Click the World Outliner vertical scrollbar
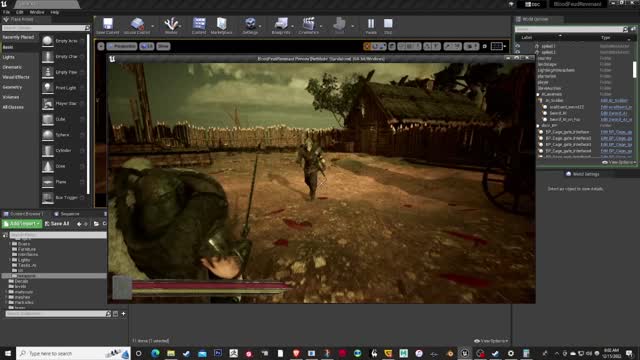 635,69
